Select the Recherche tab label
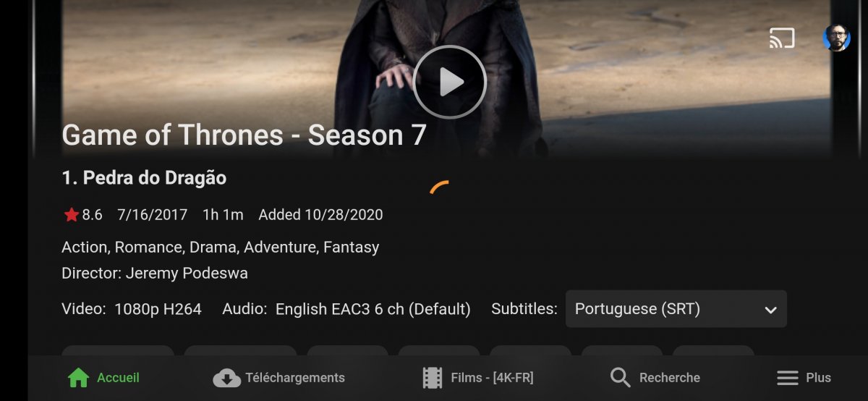Image resolution: width=868 pixels, height=401 pixels. click(x=670, y=378)
